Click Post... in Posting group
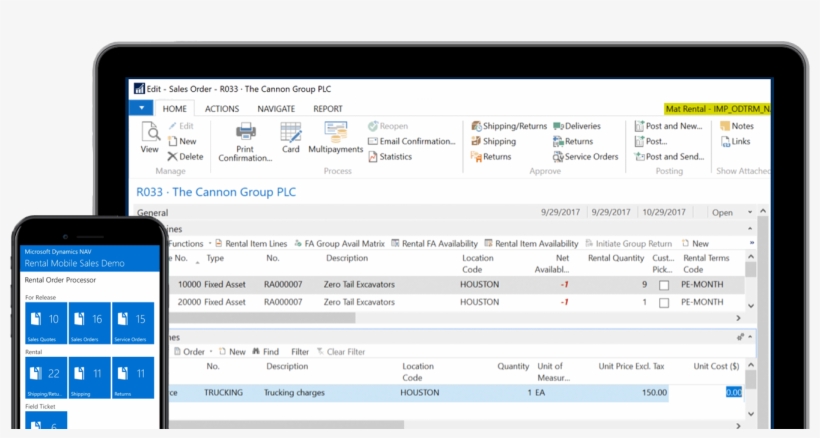This screenshot has width=820, height=438. [x=651, y=141]
